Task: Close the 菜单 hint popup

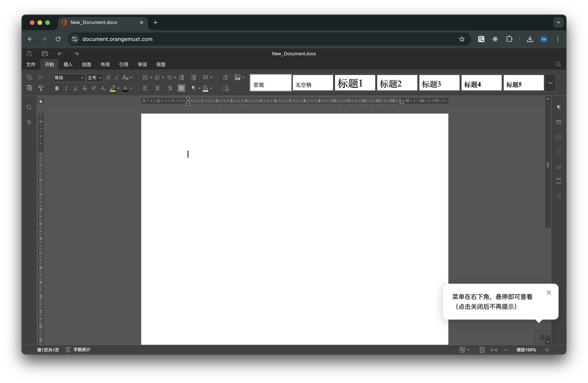Action: tap(549, 293)
